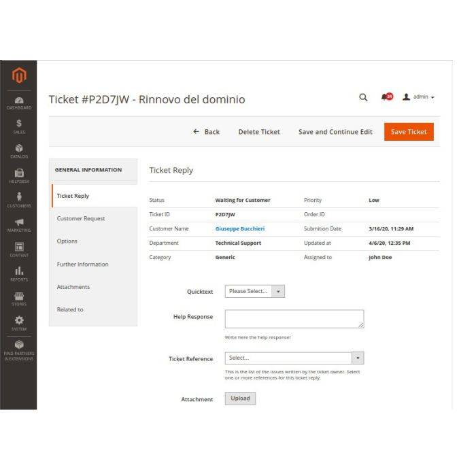The width and height of the screenshot is (476, 476).
Task: Click Delete Ticket
Action: [x=259, y=132]
